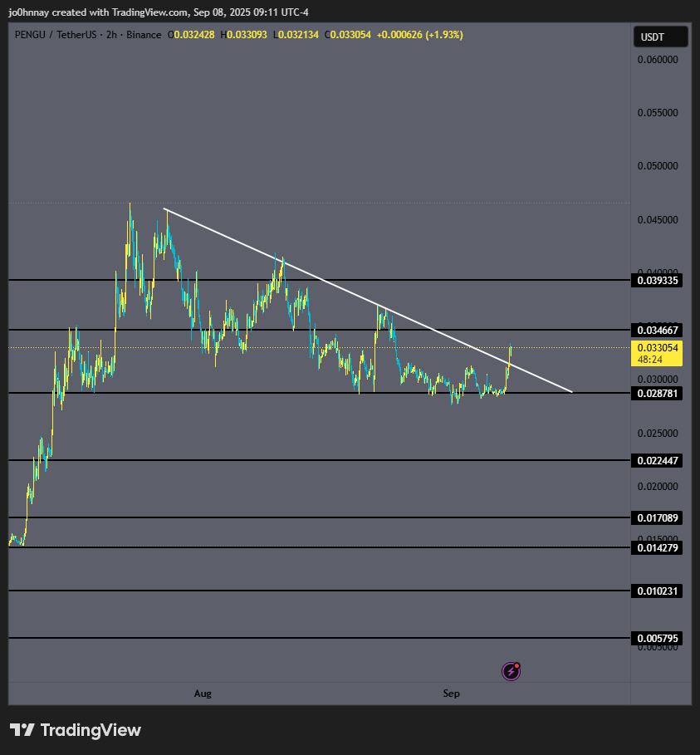Click the header text jo0hnnay created with TradingView.com
This screenshot has width=700, height=755.
tap(99, 12)
